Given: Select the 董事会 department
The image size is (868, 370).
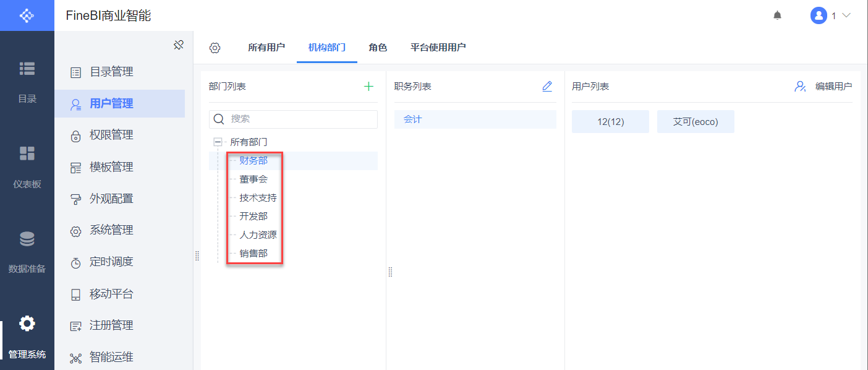Looking at the screenshot, I should 253,179.
